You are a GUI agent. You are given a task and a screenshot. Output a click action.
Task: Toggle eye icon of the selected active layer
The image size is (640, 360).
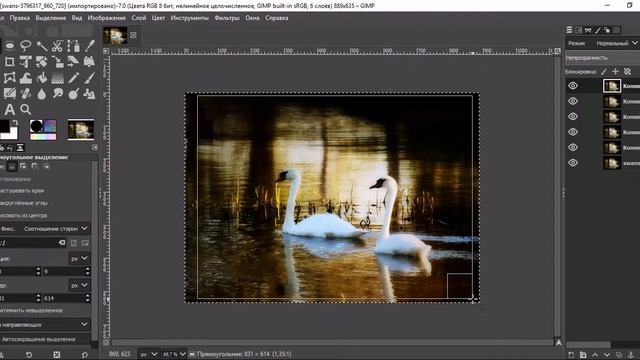pyautogui.click(x=573, y=85)
